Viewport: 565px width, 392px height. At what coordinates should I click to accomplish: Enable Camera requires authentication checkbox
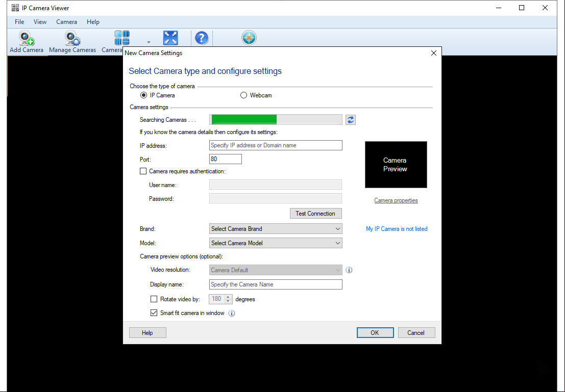[x=143, y=171]
